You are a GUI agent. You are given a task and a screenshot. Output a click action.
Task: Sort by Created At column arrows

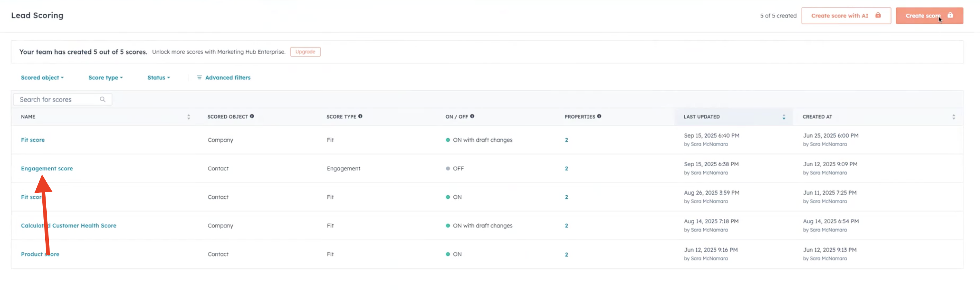point(953,117)
